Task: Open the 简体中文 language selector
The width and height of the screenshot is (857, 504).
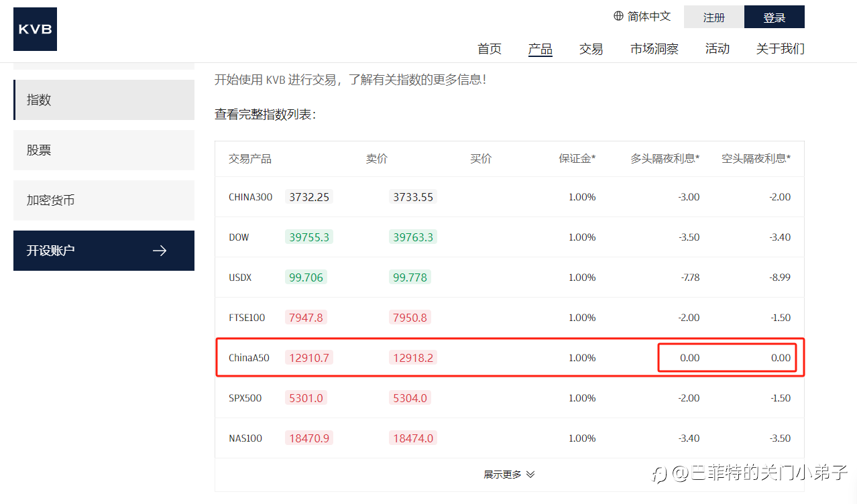Action: (x=642, y=16)
